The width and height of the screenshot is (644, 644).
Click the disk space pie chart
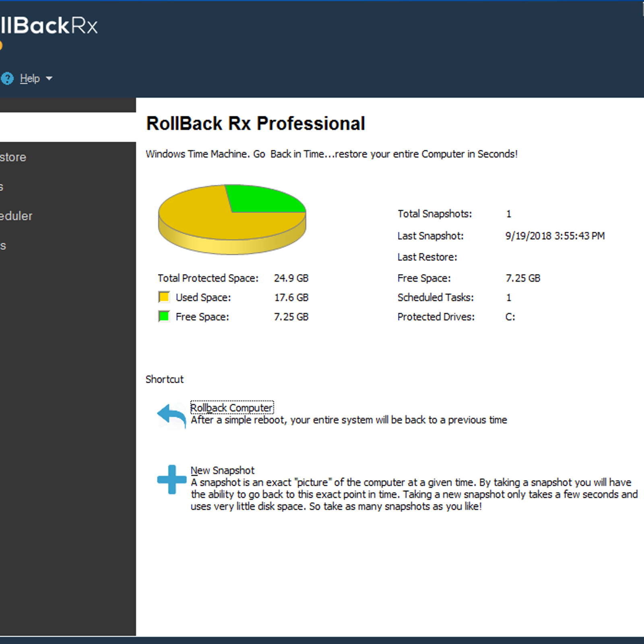click(232, 219)
